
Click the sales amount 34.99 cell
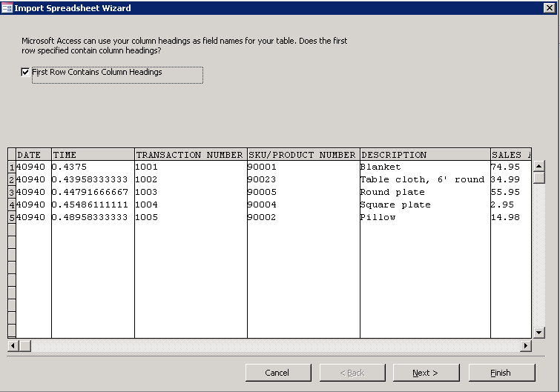click(x=511, y=179)
